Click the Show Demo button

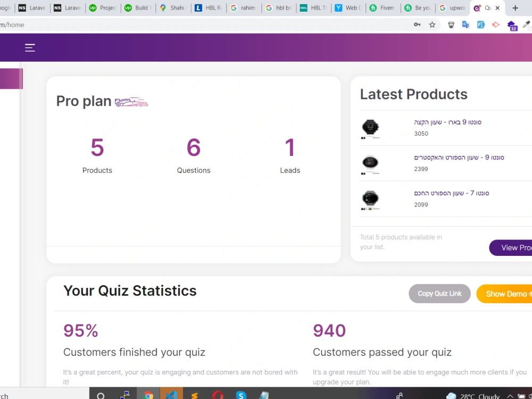click(504, 294)
